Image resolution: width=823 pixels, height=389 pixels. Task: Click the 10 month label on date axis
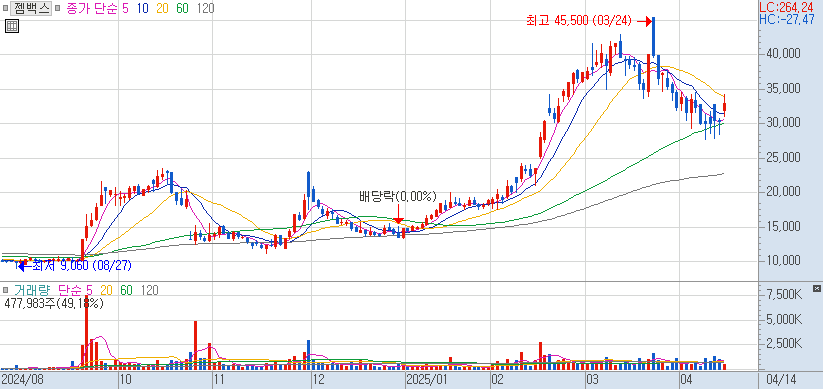[x=125, y=380]
